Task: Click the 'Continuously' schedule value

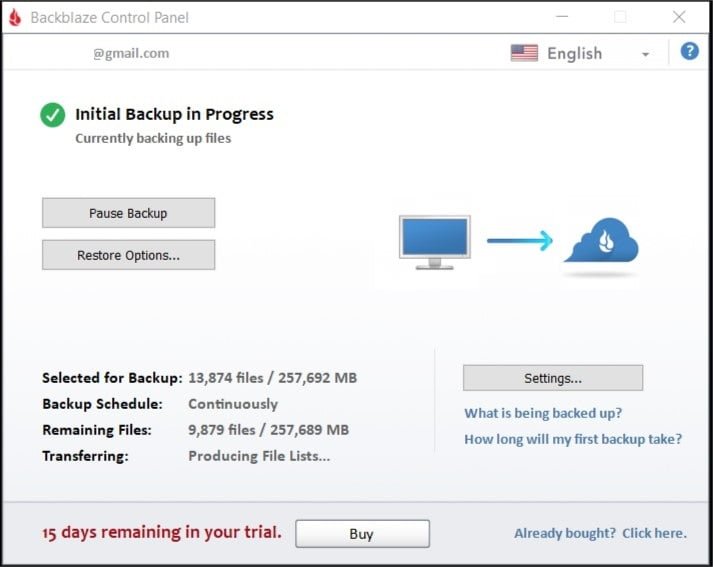Action: (x=233, y=404)
